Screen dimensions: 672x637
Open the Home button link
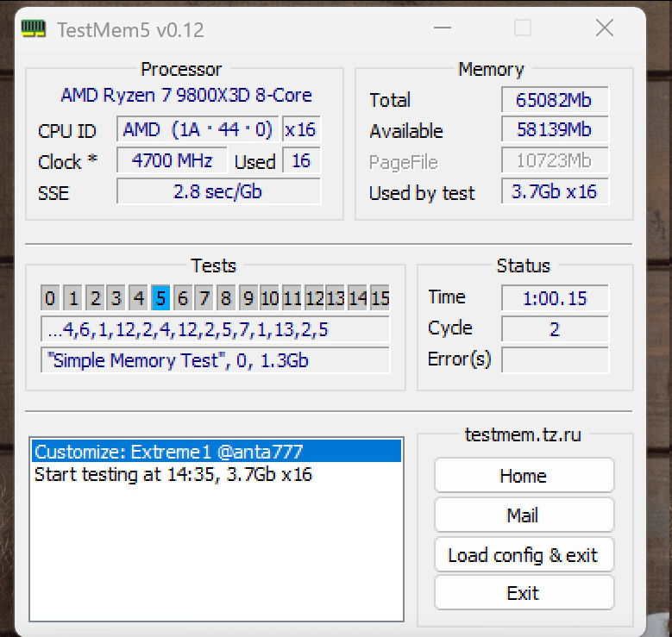[x=524, y=476]
